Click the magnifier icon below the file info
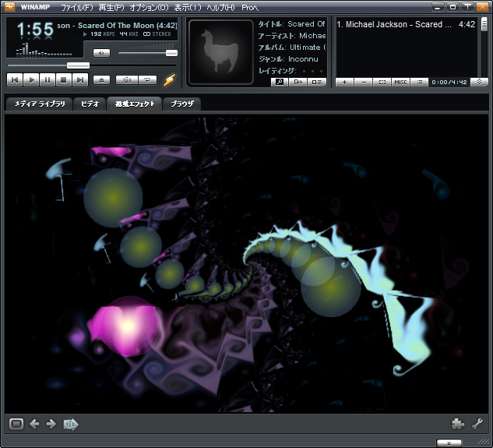 [280, 82]
